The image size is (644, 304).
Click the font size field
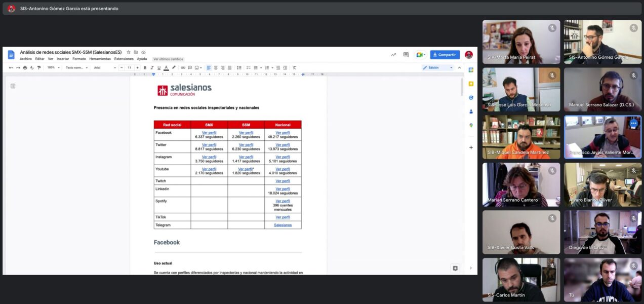129,67
